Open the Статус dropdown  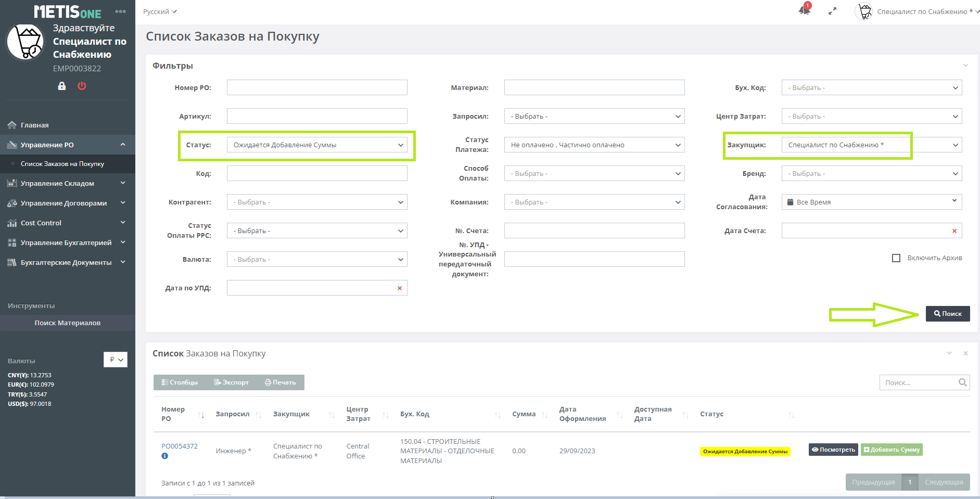[x=317, y=145]
